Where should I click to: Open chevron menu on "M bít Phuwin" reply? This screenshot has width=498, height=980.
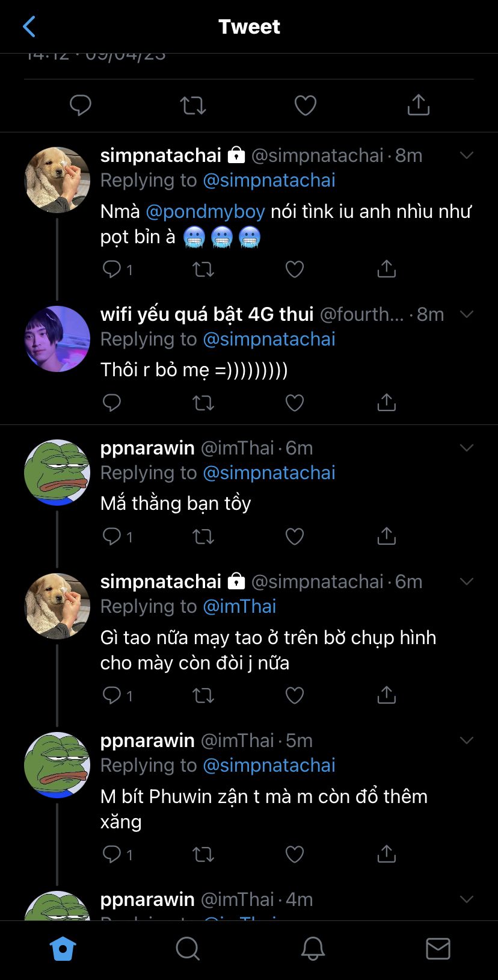click(x=467, y=740)
